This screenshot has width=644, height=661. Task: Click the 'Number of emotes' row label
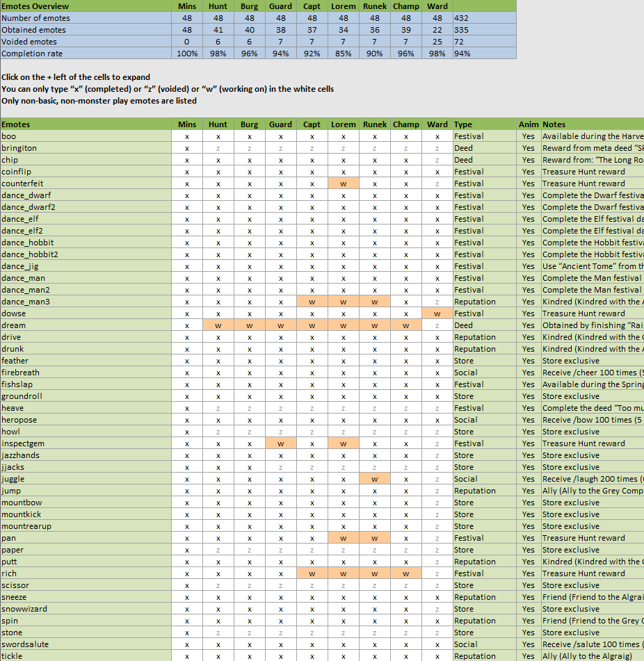point(86,17)
